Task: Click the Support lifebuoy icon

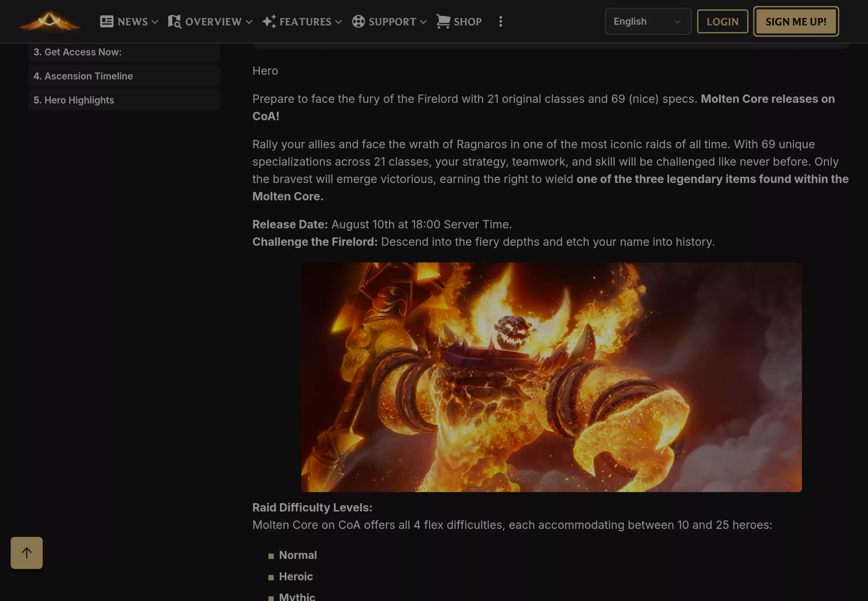Action: click(x=358, y=21)
